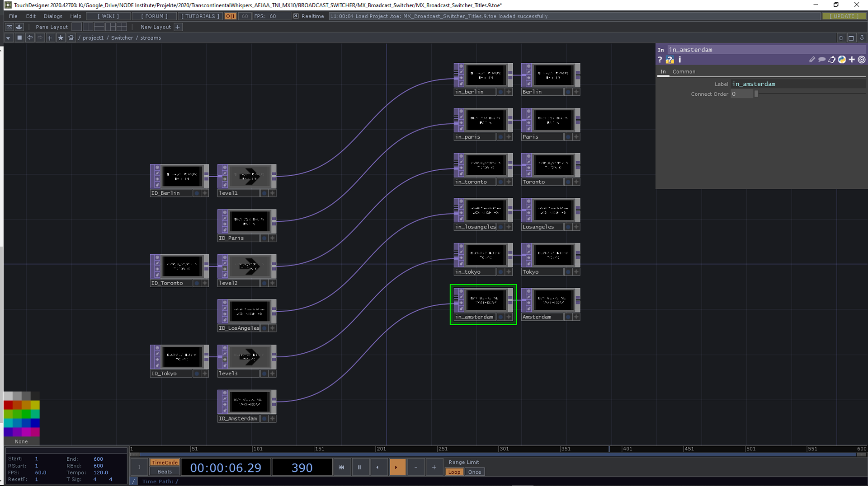This screenshot has height=486, width=868.
Task: Open pane type dropdown arrow in path bar
Action: coord(8,38)
